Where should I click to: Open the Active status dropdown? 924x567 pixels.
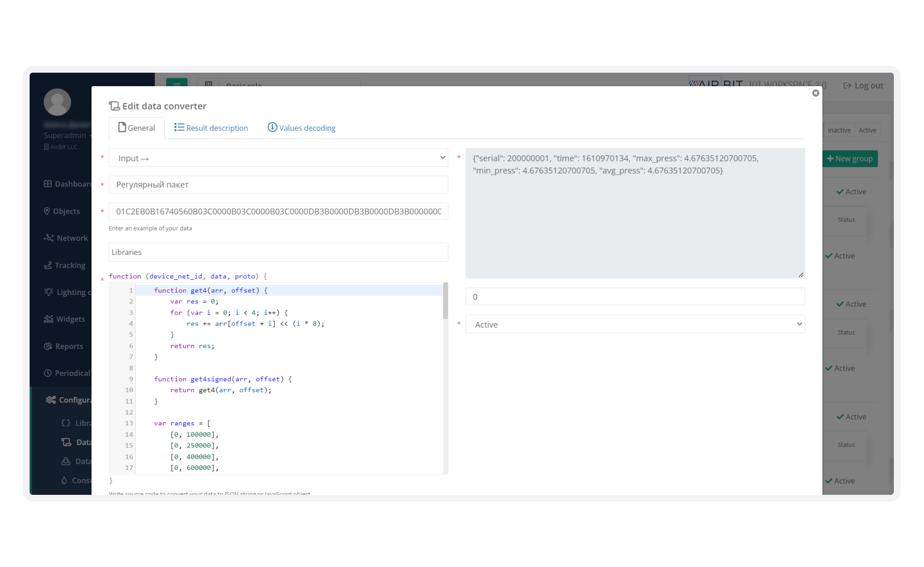tap(635, 325)
